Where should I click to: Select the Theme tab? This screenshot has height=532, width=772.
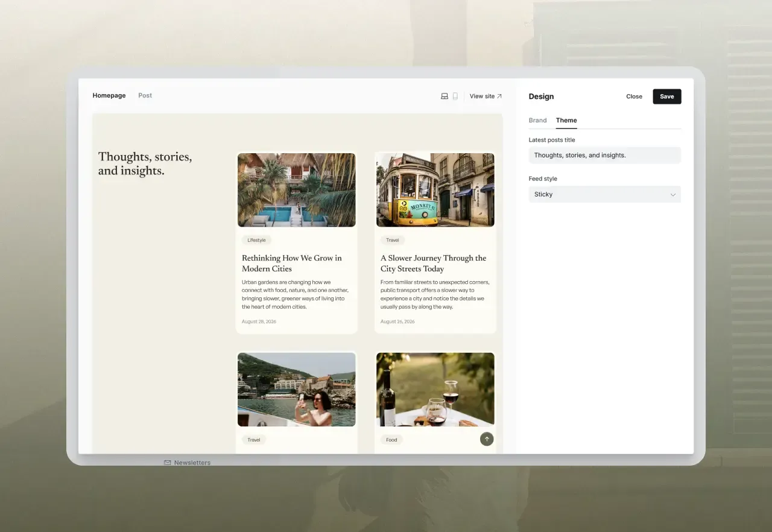566,121
